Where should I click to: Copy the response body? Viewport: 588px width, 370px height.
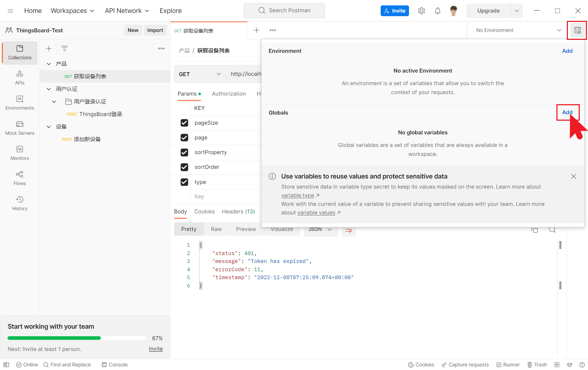(535, 230)
